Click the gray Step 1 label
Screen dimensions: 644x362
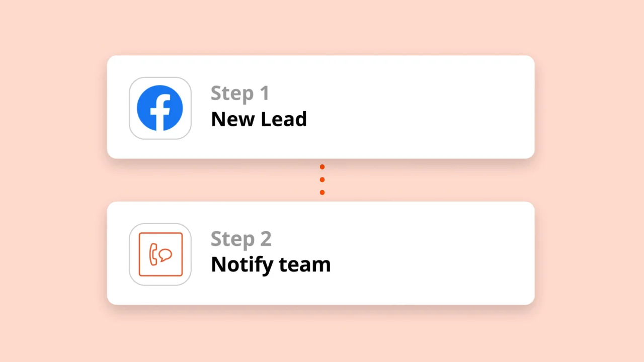tap(239, 94)
